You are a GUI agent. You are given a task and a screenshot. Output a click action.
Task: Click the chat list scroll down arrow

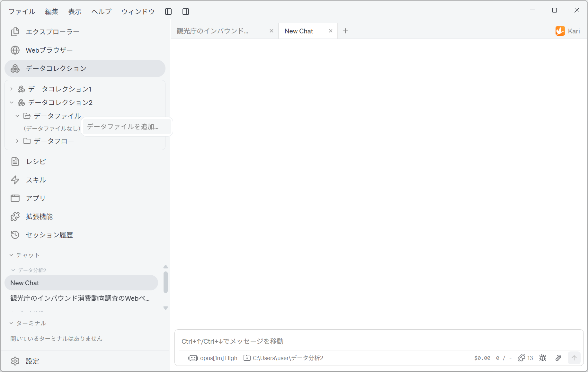point(165,308)
